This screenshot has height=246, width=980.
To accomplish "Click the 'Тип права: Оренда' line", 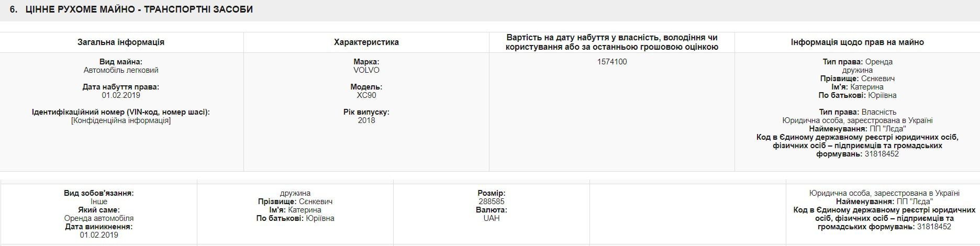I will click(x=857, y=62).
